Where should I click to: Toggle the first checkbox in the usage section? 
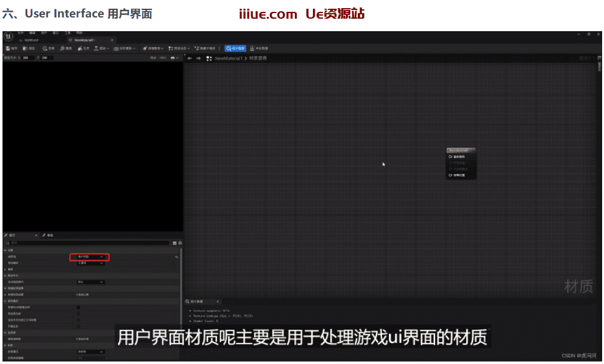78,307
